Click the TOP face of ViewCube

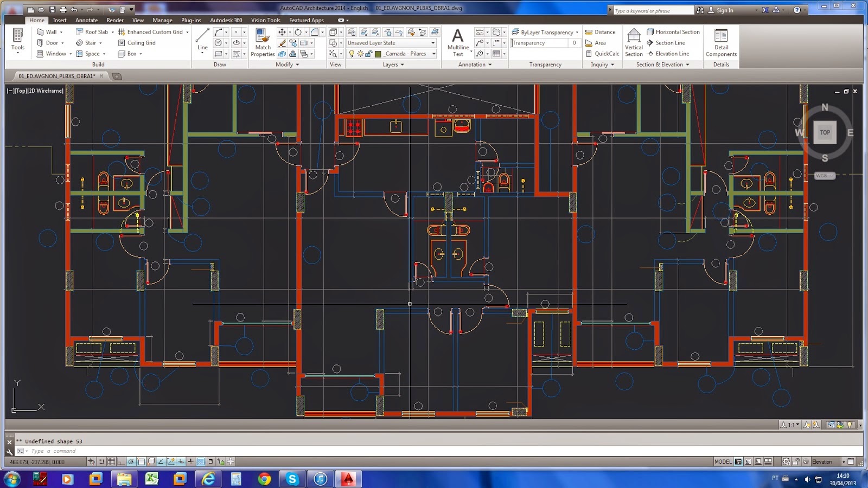click(825, 132)
